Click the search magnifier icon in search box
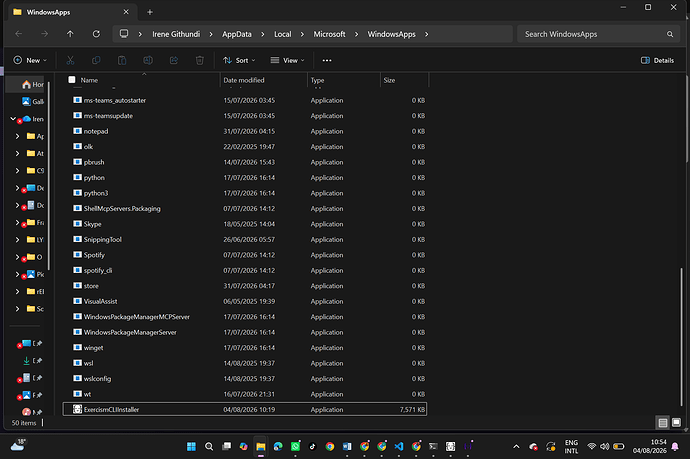 pos(670,34)
